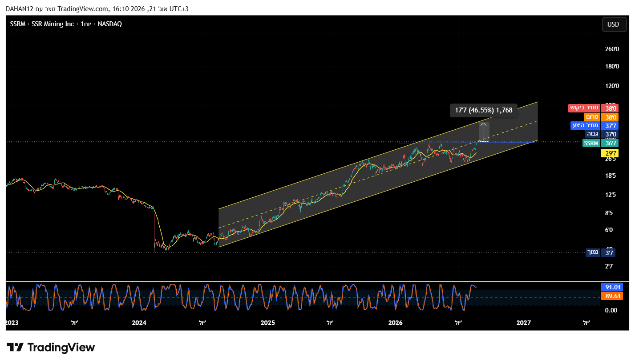Click the green SSRM 36'7 price tag
This screenshot has height=364, width=635.
point(600,143)
